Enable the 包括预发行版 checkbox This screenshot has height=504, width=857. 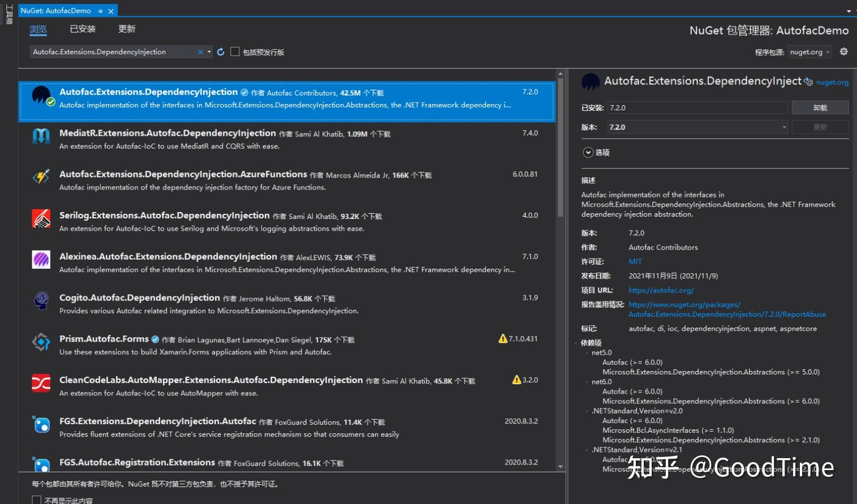pos(235,51)
